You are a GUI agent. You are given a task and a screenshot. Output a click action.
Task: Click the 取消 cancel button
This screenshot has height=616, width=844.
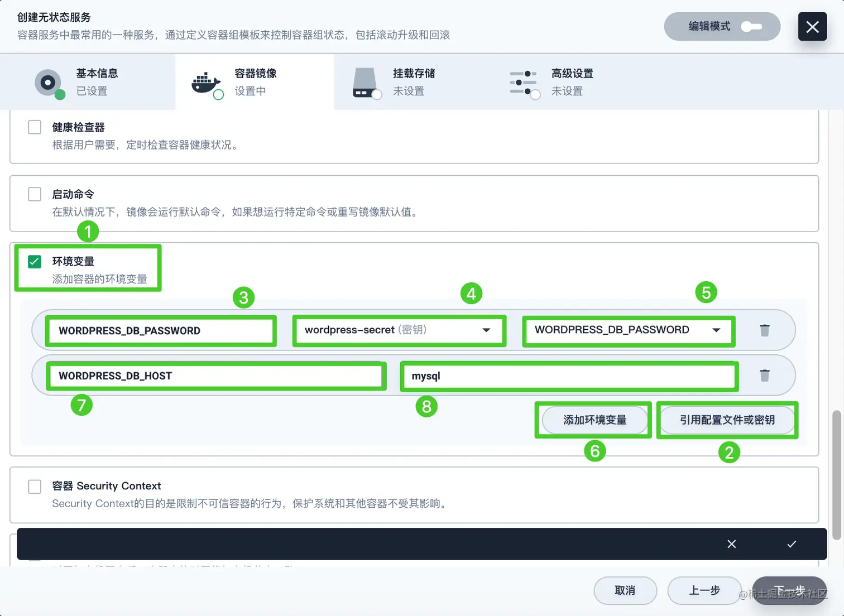click(x=625, y=590)
